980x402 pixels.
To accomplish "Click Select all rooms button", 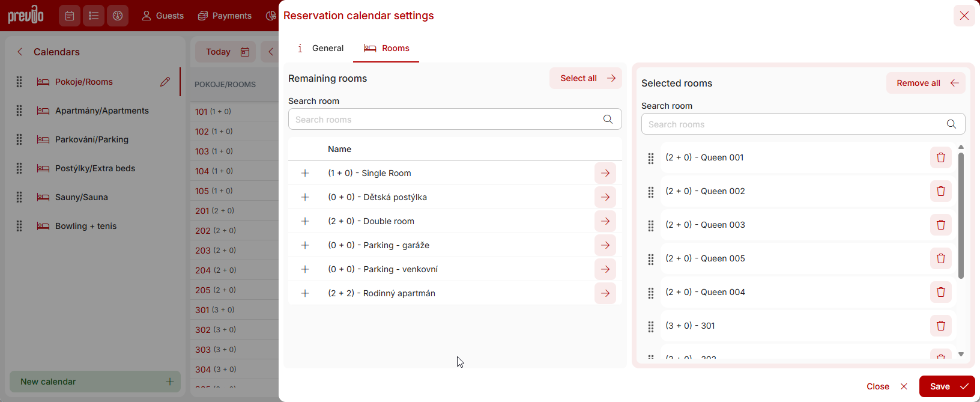I will point(585,78).
